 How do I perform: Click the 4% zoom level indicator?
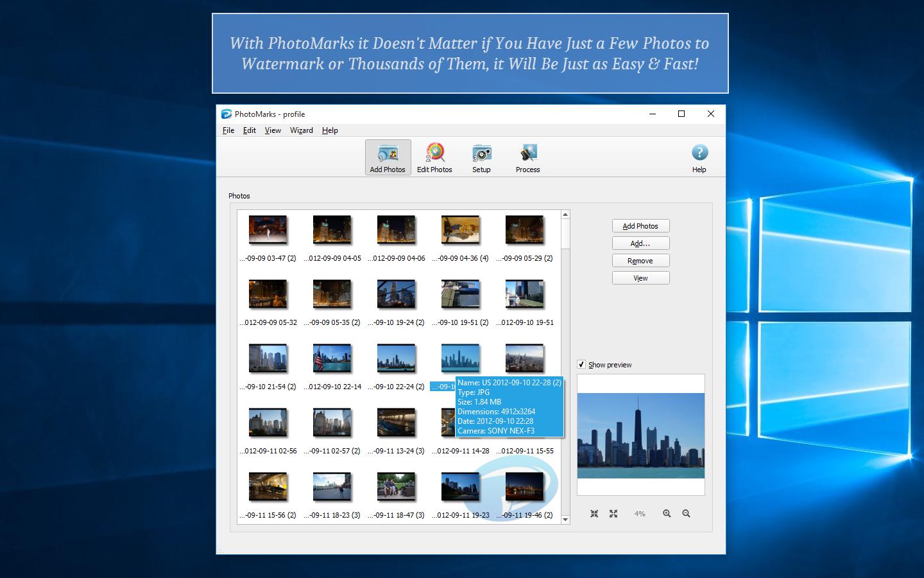[x=640, y=513]
